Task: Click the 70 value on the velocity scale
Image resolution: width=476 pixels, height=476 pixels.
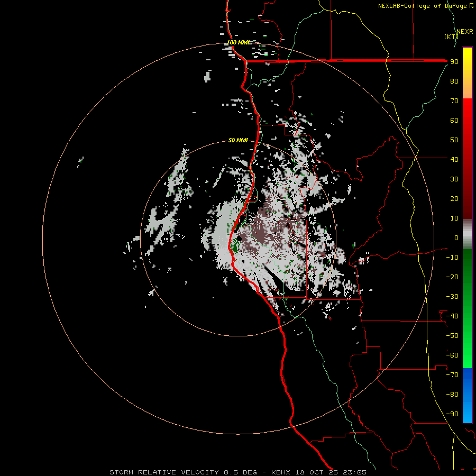Action: (454, 101)
